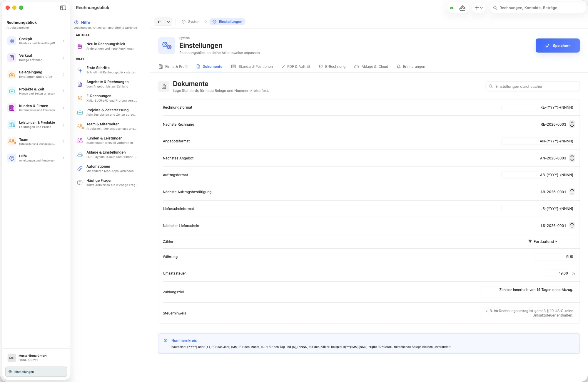Viewport: 588px width, 382px height.
Task: Open the Cockpit workspace icon
Action: (x=12, y=41)
